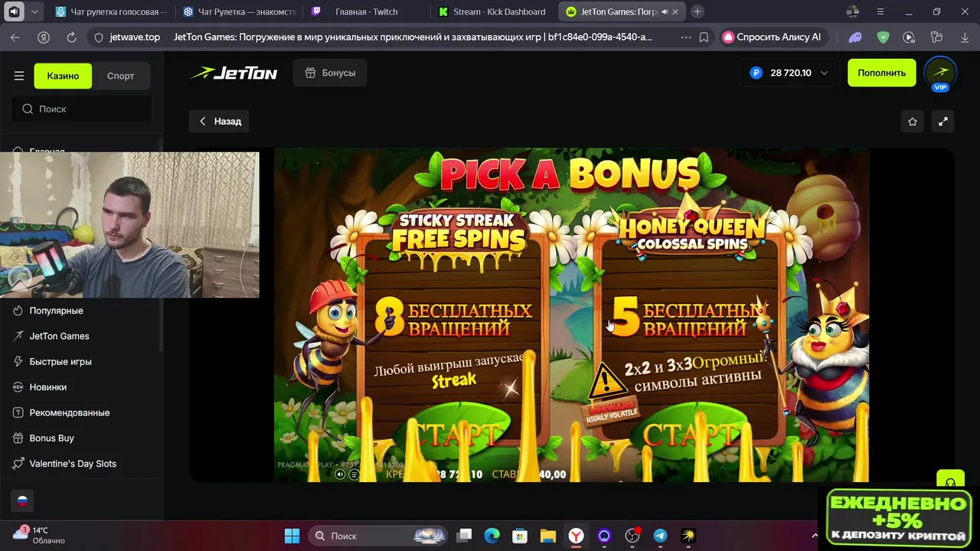Click the NEW badge icon beside Новинки
The width and height of the screenshot is (980, 551).
tap(18, 387)
